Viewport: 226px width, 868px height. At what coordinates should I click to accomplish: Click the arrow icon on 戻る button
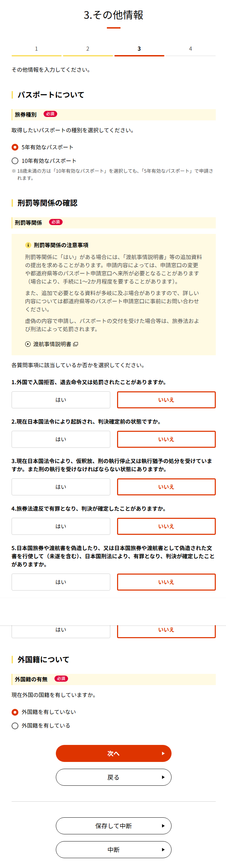pos(163,777)
